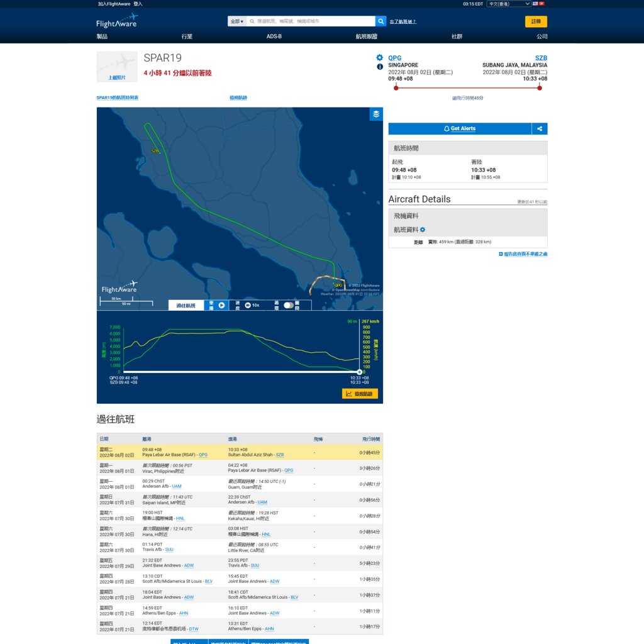Image resolution: width=644 pixels, height=644 pixels.
Task: Click the blue search magnifier button
Action: pyautogui.click(x=380, y=21)
